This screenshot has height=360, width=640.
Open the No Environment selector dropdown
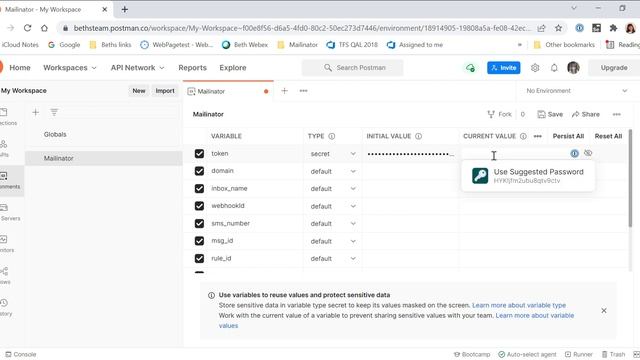[577, 91]
